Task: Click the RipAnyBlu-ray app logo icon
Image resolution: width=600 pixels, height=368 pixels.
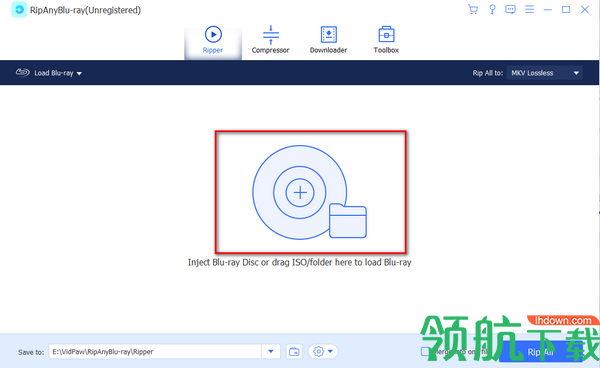Action: [19, 10]
